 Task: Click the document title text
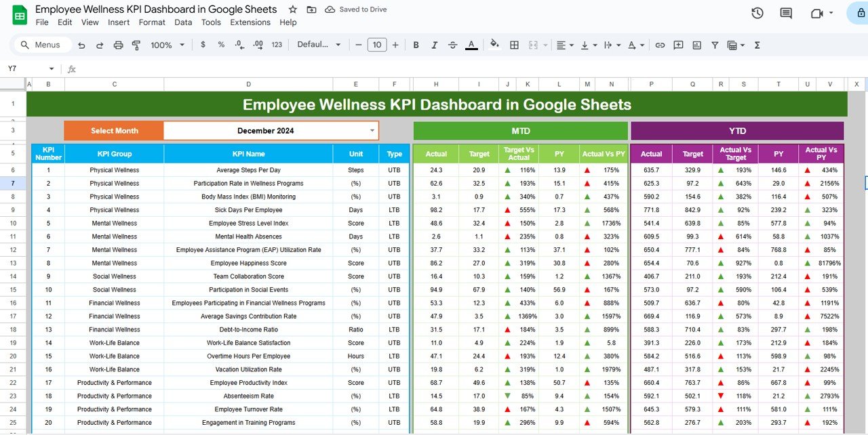tap(156, 9)
